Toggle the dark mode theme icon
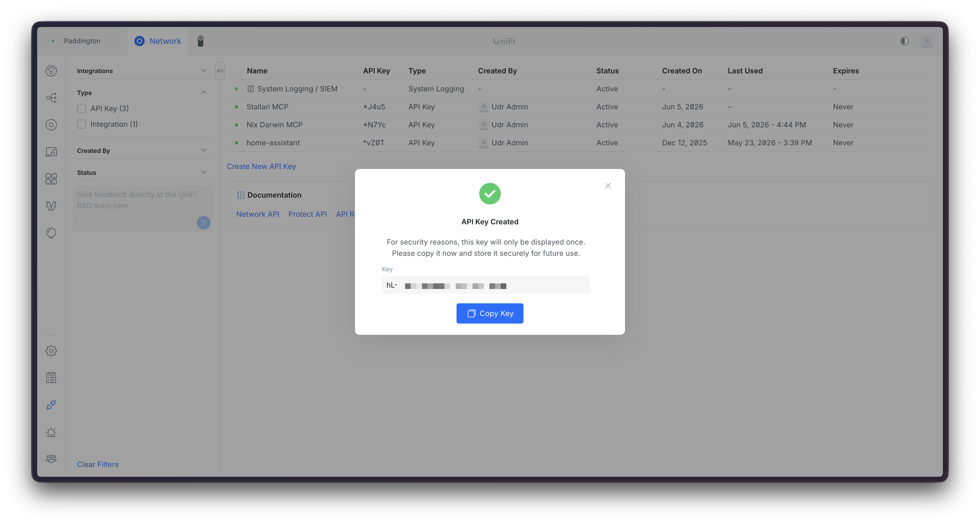 pyautogui.click(x=904, y=41)
